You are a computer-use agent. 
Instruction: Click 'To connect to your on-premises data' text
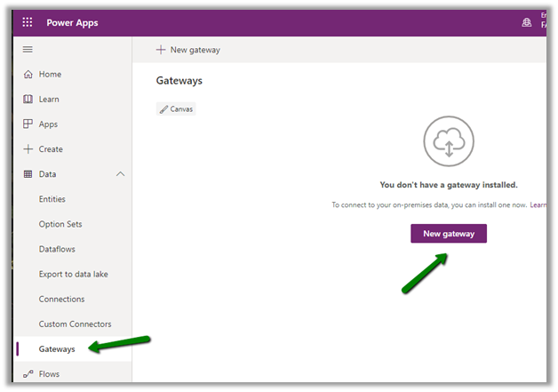click(x=429, y=205)
